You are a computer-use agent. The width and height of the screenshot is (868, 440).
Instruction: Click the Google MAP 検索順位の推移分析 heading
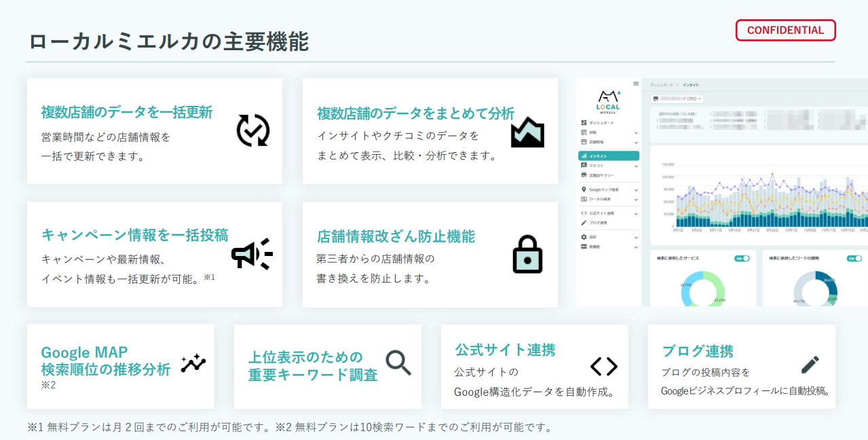pyautogui.click(x=106, y=361)
